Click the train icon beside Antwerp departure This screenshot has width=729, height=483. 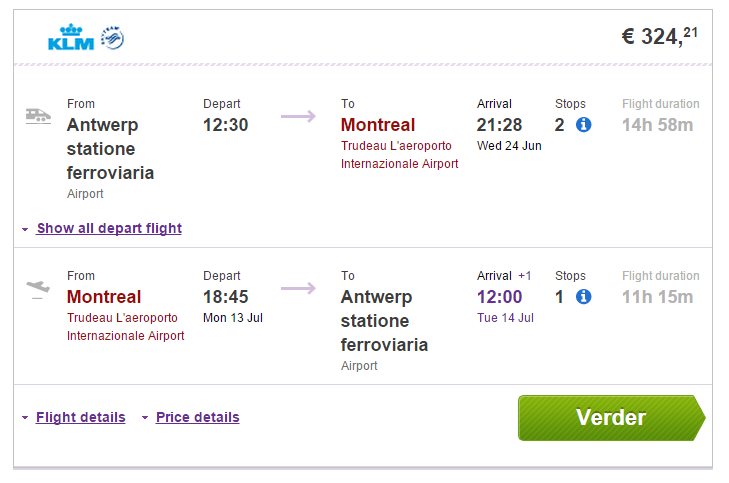point(38,116)
